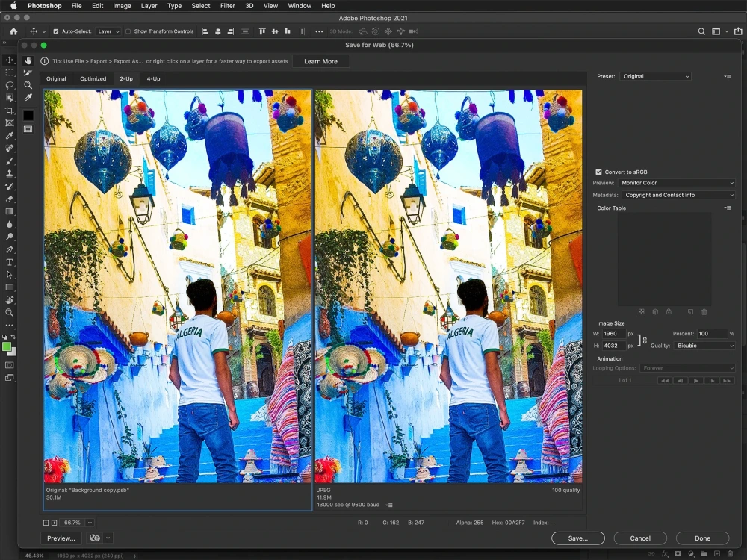Open the browser preview selection dropdown
This screenshot has width=747, height=560.
pos(108,538)
